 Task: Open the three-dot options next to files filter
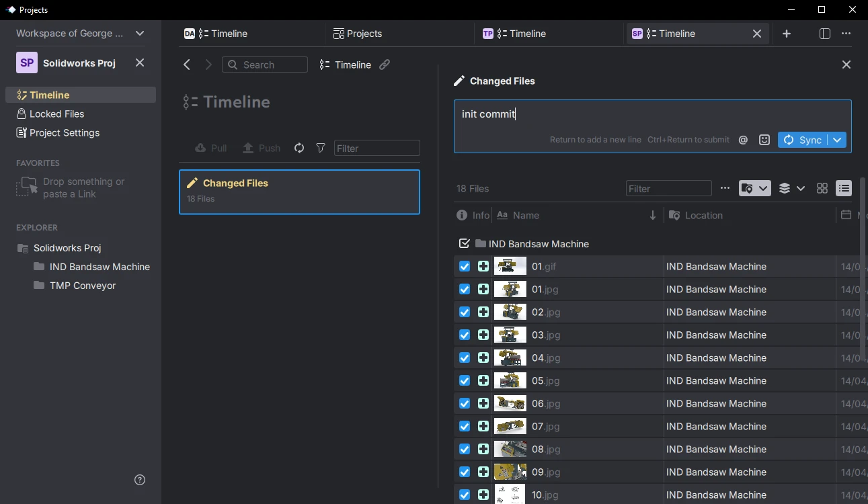725,188
